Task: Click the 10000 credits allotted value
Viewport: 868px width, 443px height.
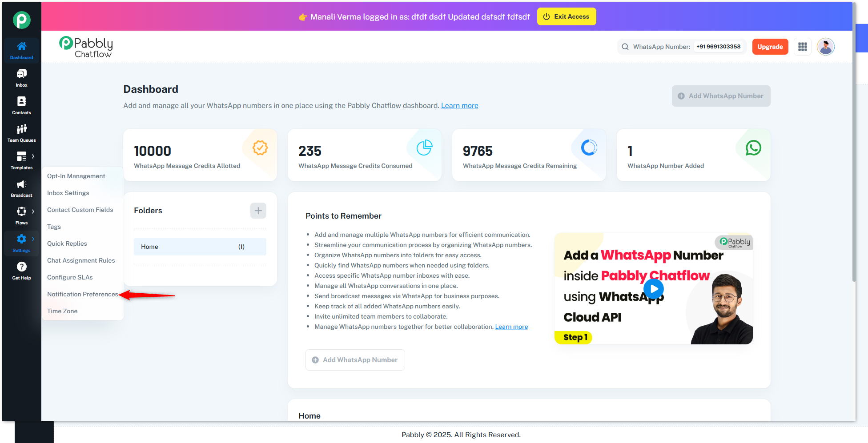Action: (153, 151)
